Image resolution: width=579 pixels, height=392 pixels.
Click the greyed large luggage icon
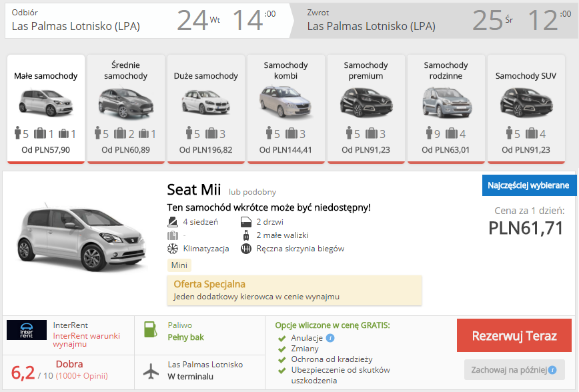173,235
